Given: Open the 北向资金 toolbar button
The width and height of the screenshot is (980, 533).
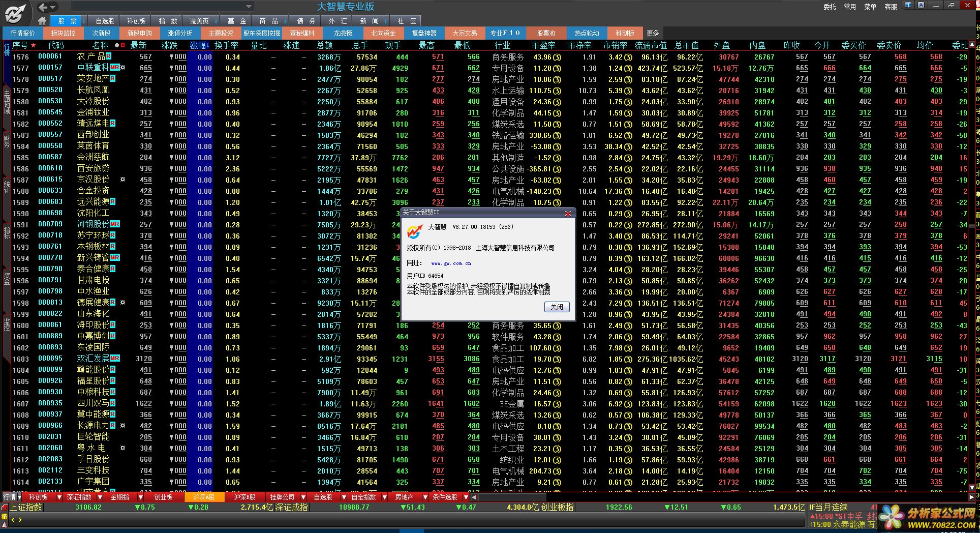Looking at the screenshot, I should [383, 33].
